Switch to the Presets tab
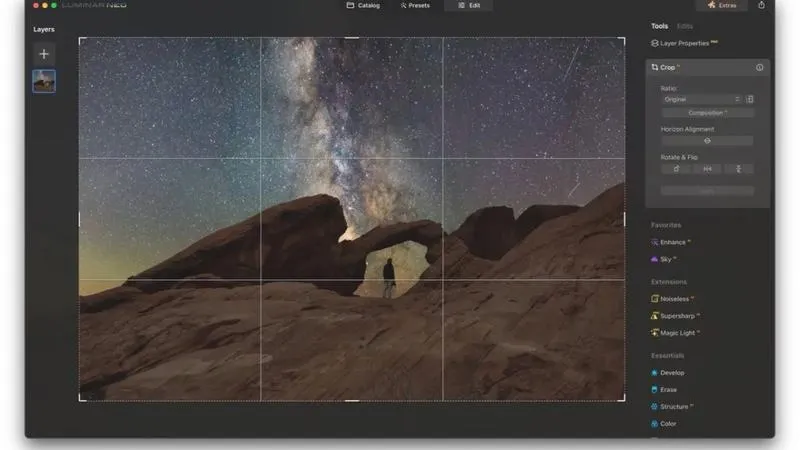Viewport: 800px width, 450px height. click(415, 6)
